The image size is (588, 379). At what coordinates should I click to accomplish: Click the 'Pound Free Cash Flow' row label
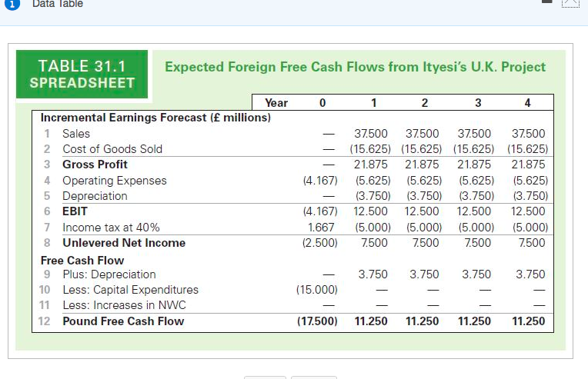(x=123, y=321)
